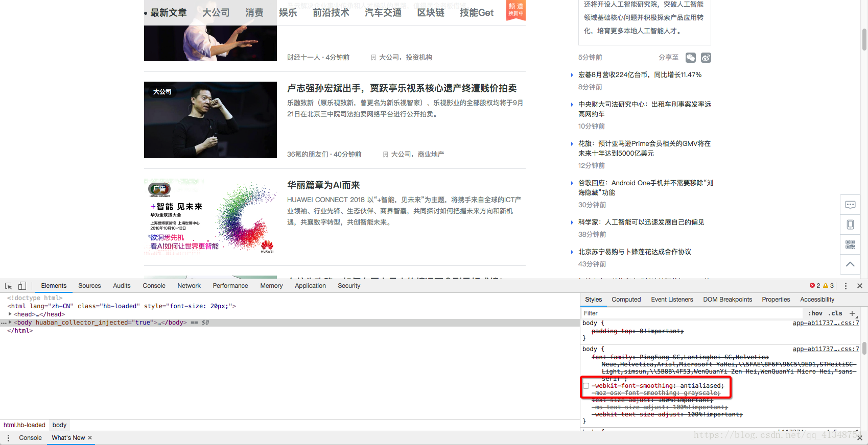Click the orange 频道 badge button
Image resolution: width=868 pixels, height=445 pixels.
pyautogui.click(x=516, y=10)
